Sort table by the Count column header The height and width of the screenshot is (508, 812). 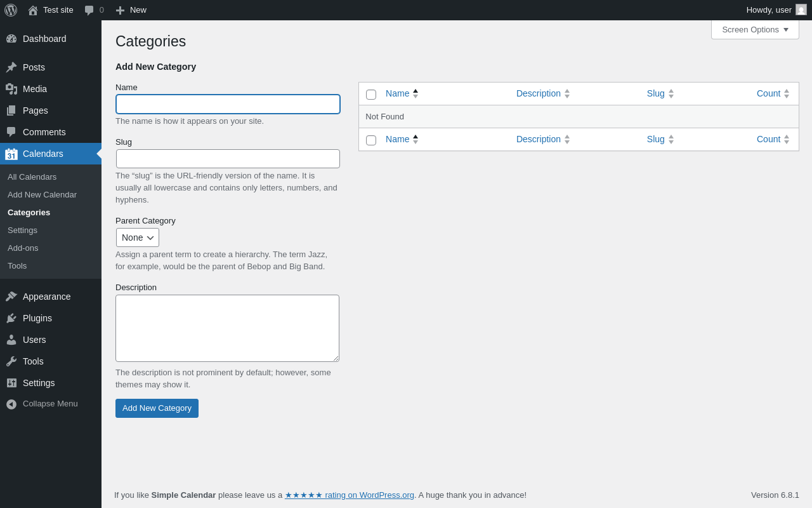(768, 93)
